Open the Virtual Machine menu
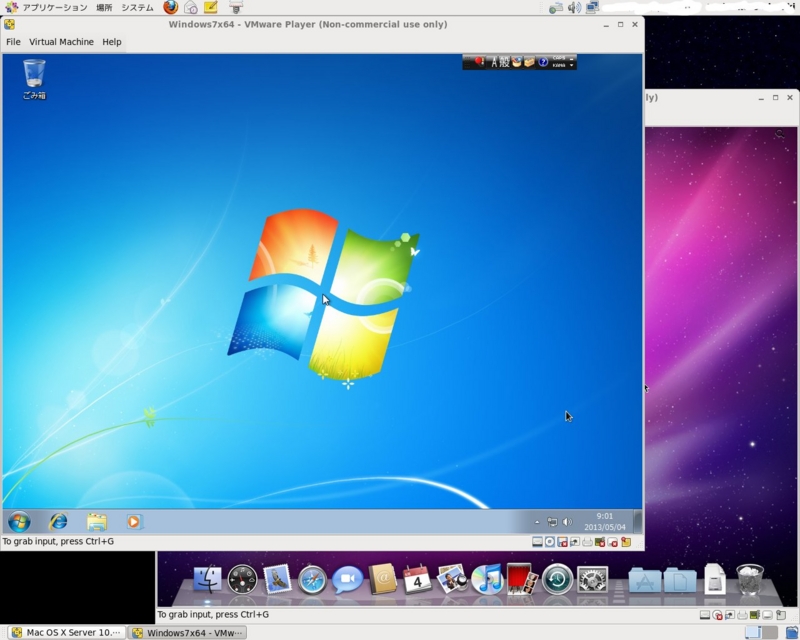 [61, 42]
